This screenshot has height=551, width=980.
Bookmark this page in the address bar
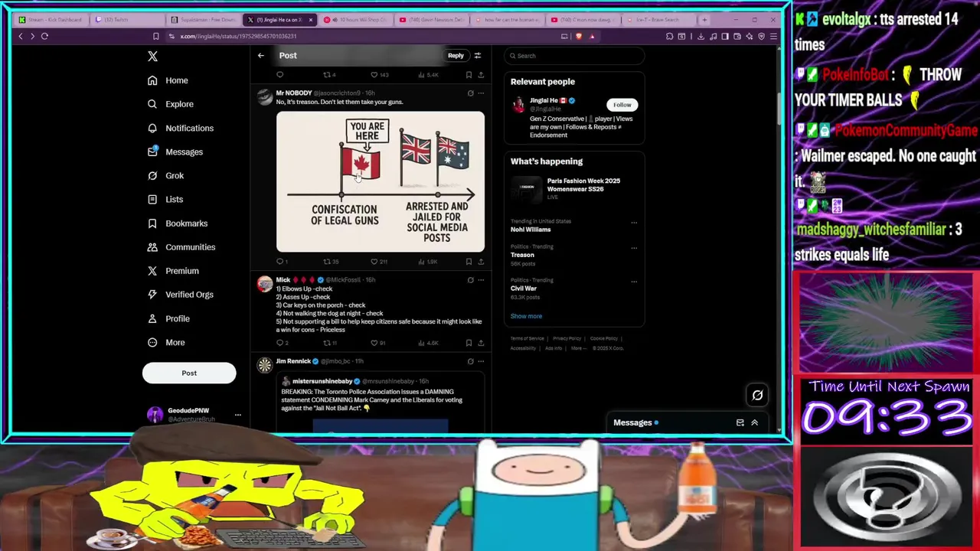pos(155,36)
